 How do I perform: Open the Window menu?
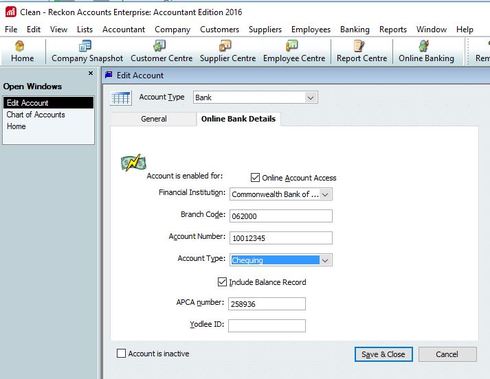[x=431, y=29]
